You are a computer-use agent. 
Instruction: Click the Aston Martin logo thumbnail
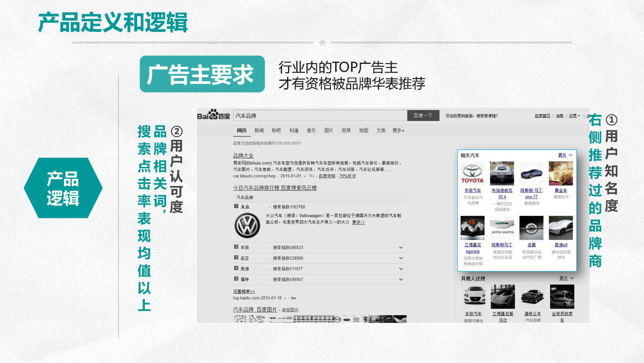[x=502, y=228]
